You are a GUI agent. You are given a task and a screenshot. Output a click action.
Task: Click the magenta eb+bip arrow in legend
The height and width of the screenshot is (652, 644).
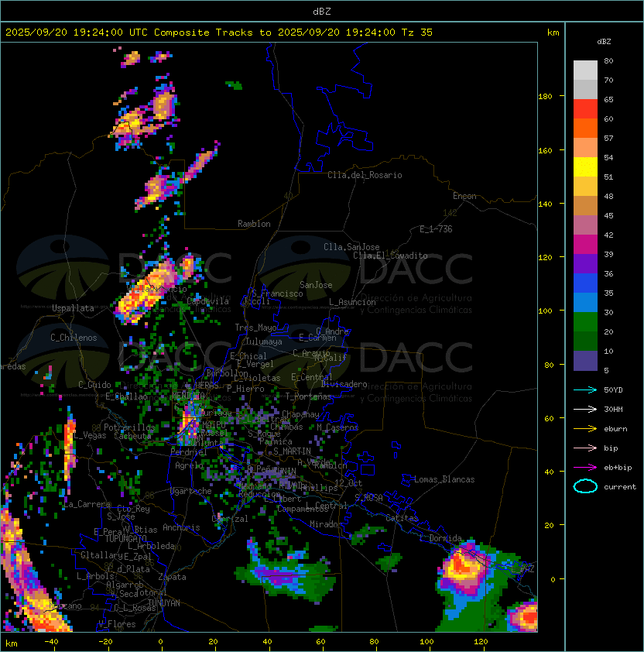[x=585, y=468]
